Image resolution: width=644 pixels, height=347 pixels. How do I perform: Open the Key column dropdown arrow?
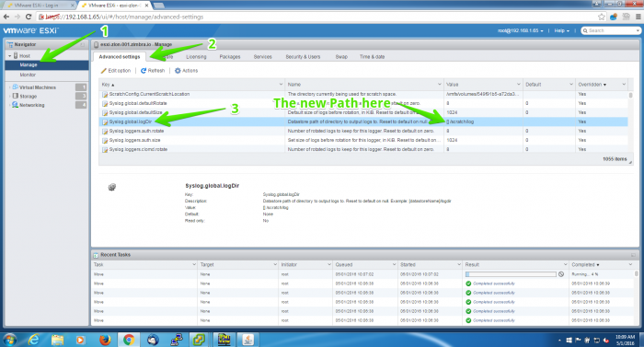click(x=281, y=85)
